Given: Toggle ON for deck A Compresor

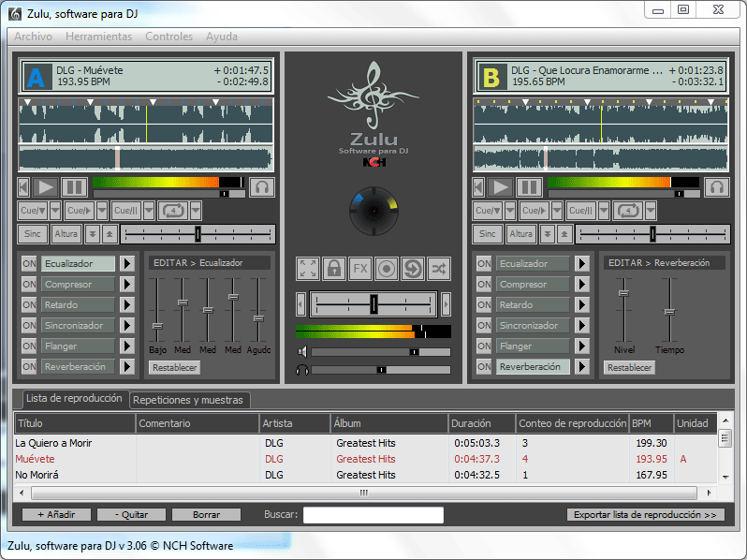Looking at the screenshot, I should 29,284.
